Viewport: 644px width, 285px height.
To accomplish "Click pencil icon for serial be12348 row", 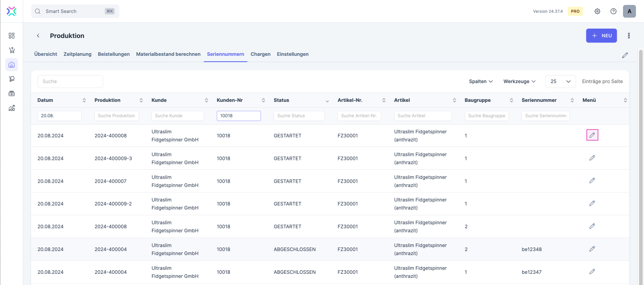I will (x=592, y=249).
